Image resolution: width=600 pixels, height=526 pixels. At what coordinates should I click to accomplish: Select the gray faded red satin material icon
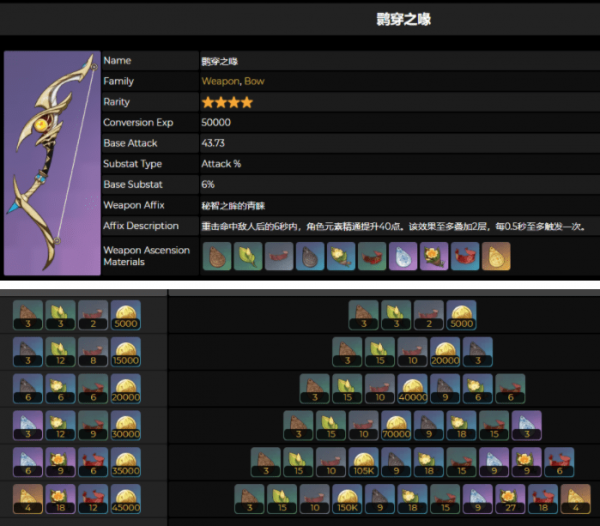pos(279,256)
